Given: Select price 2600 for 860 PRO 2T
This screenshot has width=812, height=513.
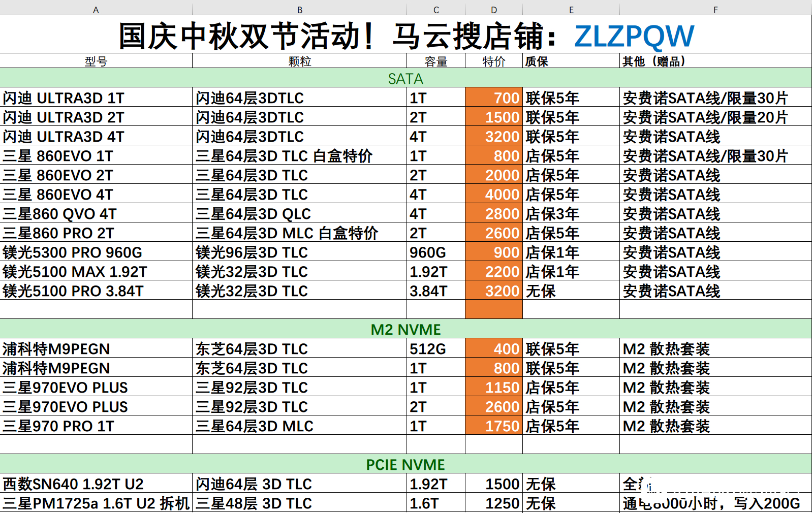Looking at the screenshot, I should 494,233.
